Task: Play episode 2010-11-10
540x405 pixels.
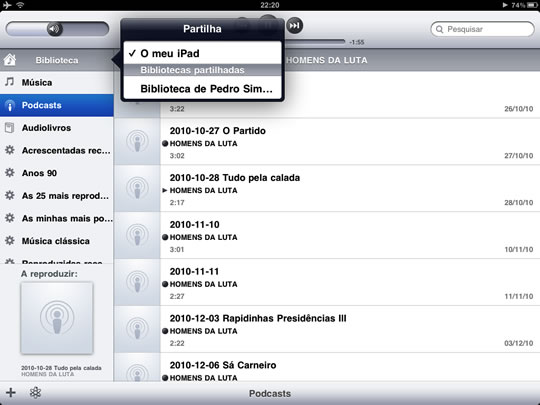Action: click(326, 235)
